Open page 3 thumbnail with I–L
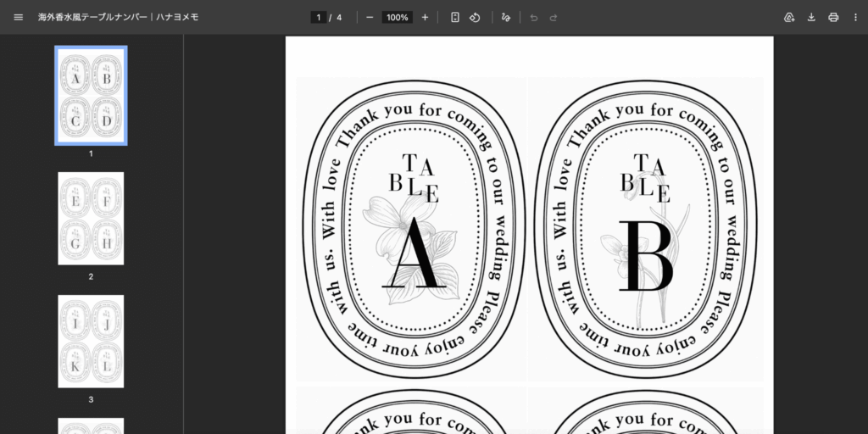868x434 pixels. pos(91,341)
